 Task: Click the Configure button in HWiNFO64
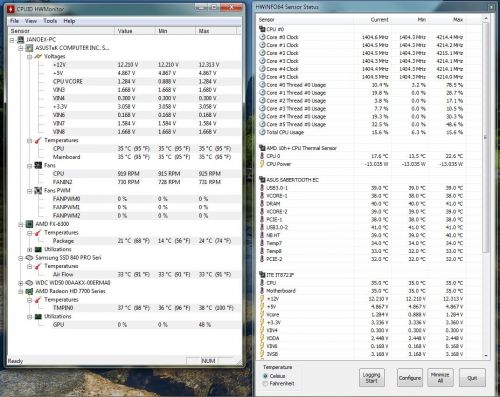coord(410,378)
